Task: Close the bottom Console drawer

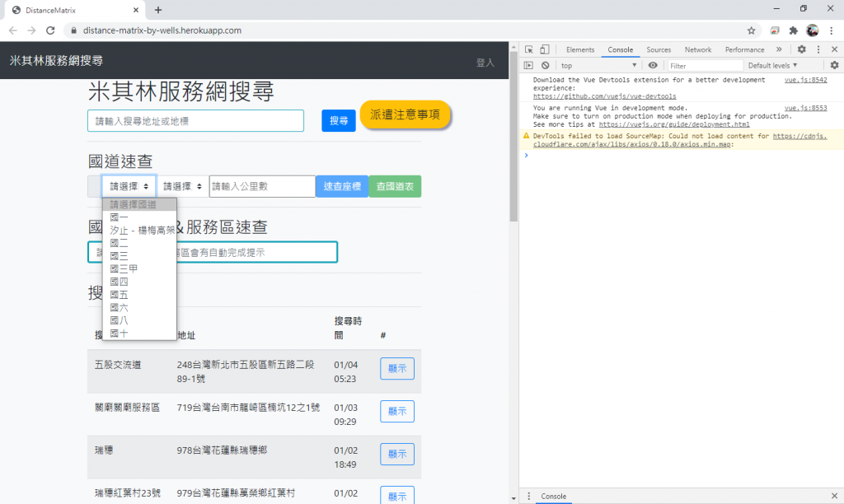Action: pos(834,496)
